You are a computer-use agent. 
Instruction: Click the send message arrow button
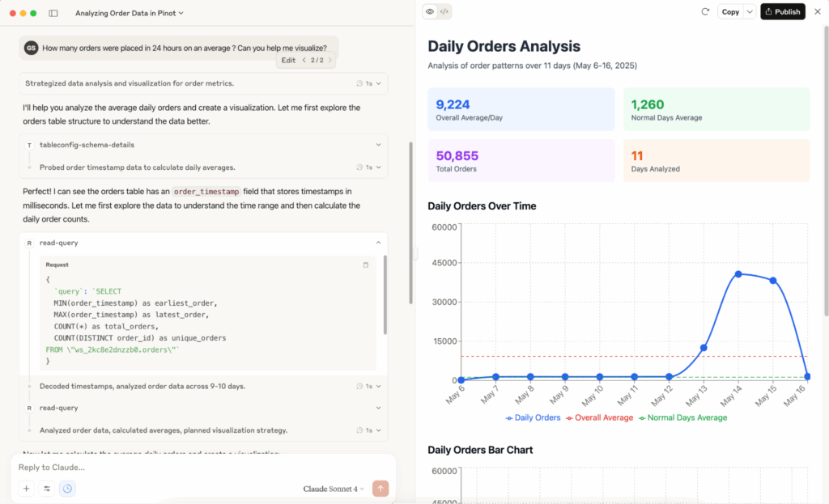pyautogui.click(x=380, y=489)
